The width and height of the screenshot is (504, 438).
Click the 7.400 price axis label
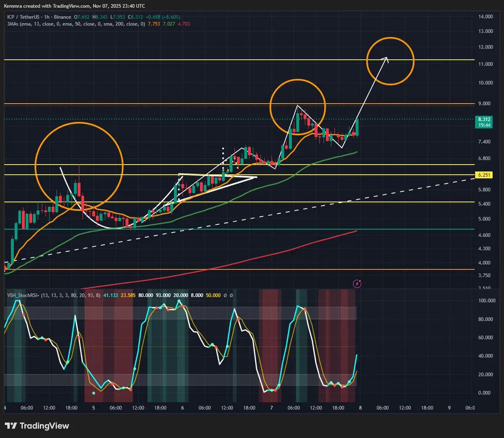click(x=484, y=142)
